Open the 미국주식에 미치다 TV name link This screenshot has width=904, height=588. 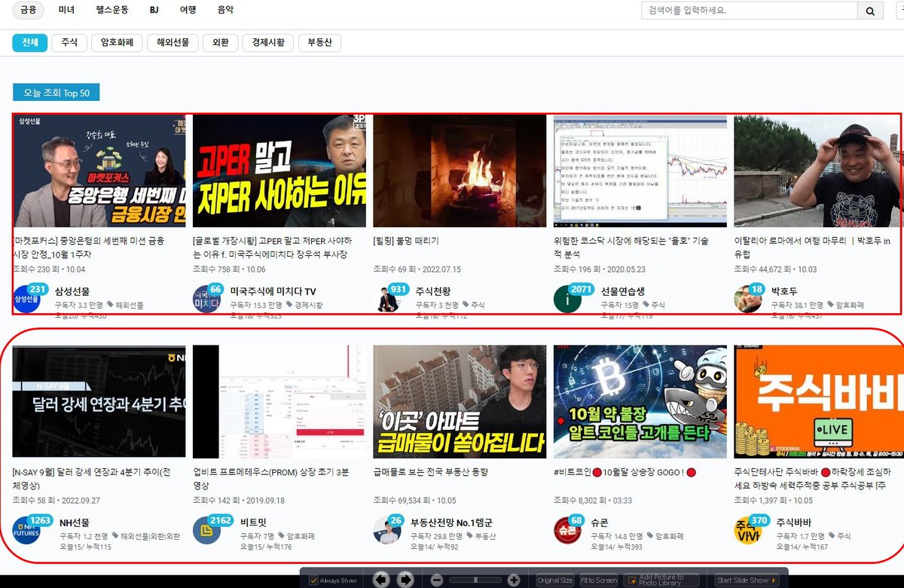click(x=273, y=291)
